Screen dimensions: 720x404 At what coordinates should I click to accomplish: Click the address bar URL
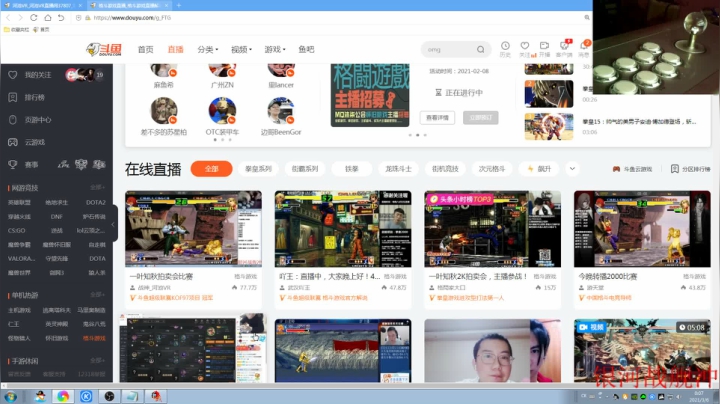point(133,17)
